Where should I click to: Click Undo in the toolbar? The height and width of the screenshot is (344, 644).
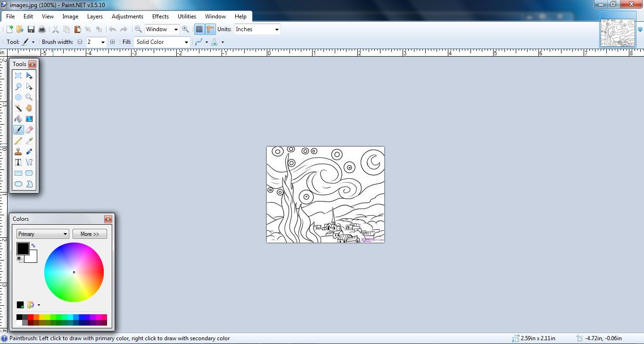click(113, 29)
